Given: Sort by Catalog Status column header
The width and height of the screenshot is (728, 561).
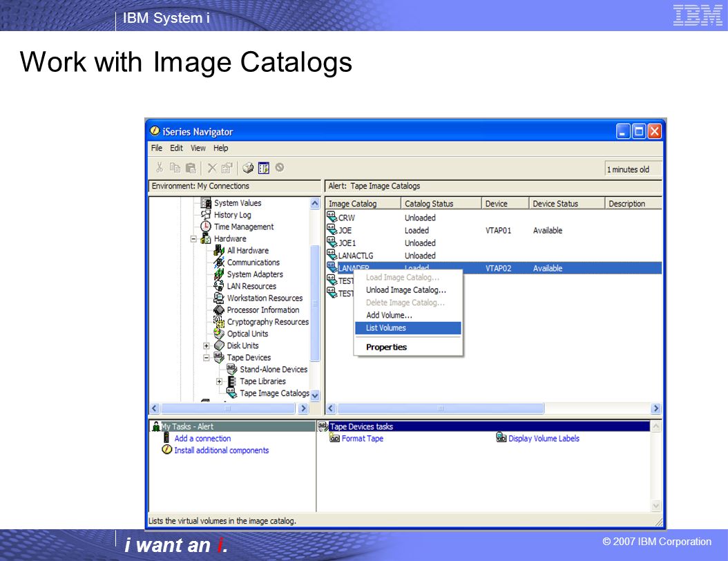Looking at the screenshot, I should 441,203.
